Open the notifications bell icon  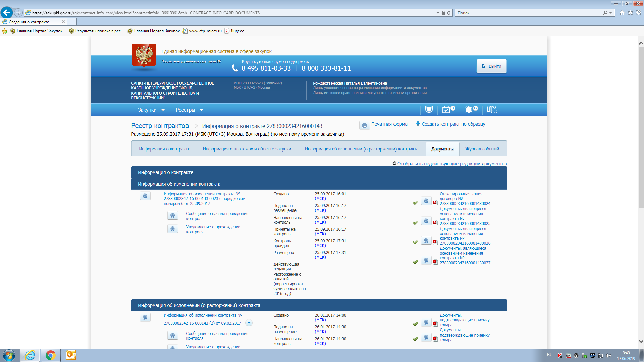(x=469, y=110)
